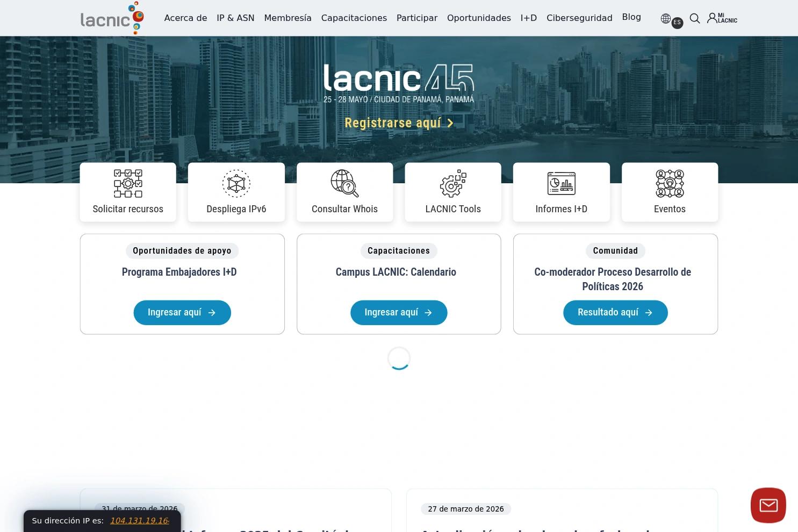
Task: Open the Ciberseguridad menu
Action: (x=579, y=18)
